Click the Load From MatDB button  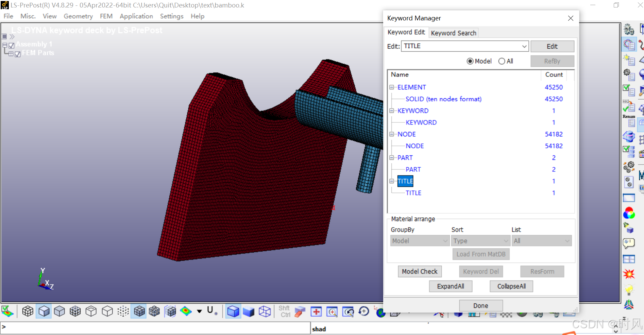pos(481,254)
